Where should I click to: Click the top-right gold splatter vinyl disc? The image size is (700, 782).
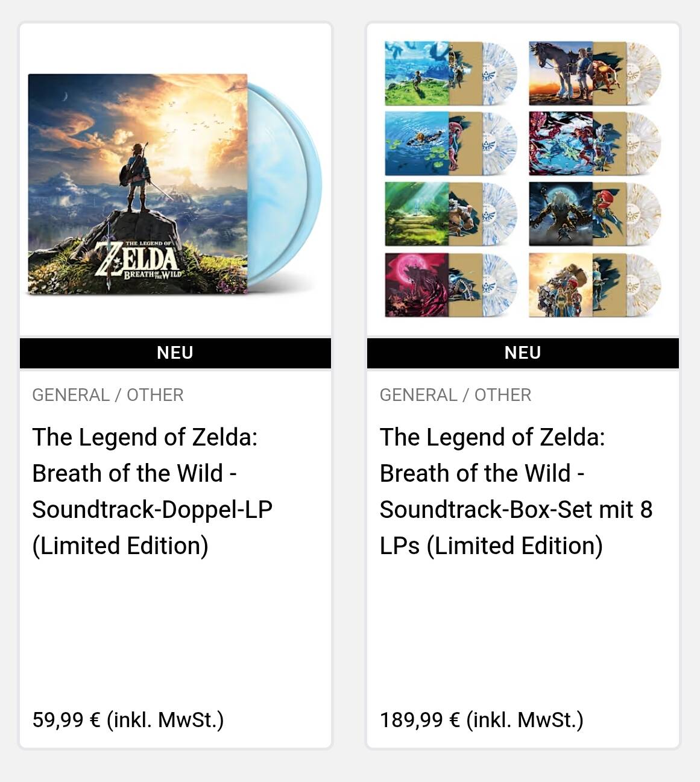(x=645, y=74)
